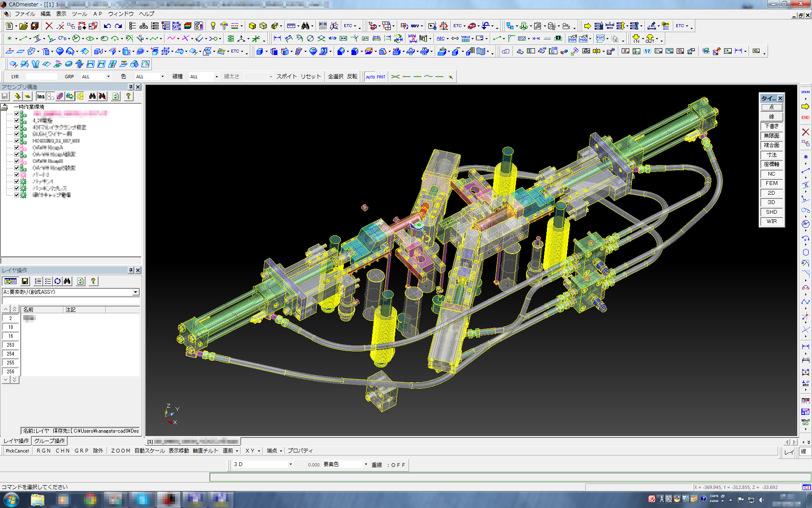The width and height of the screenshot is (812, 508).
Task: Click the crossed-out binoculars icon in the assembly panel
Action: click(x=102, y=97)
